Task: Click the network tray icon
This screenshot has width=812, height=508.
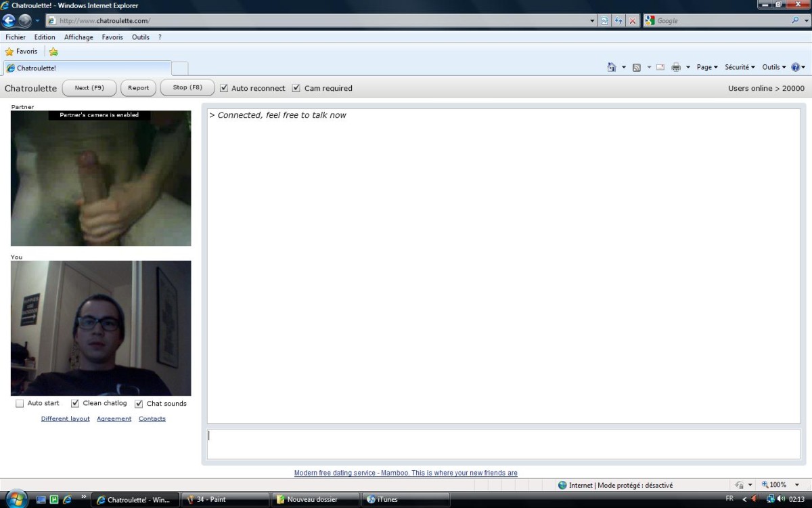Action: (x=770, y=499)
